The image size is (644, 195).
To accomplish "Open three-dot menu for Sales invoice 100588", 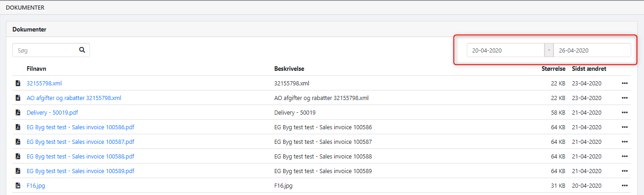I will pyautogui.click(x=625, y=156).
